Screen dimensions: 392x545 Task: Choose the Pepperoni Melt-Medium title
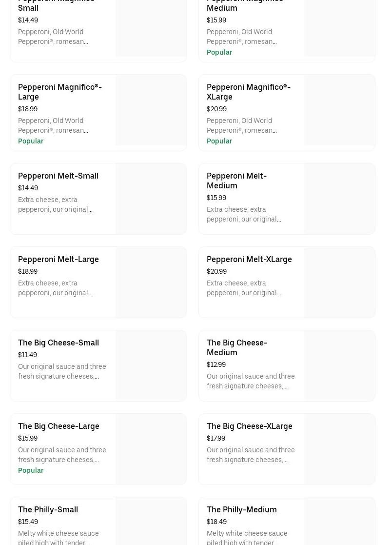(236, 181)
